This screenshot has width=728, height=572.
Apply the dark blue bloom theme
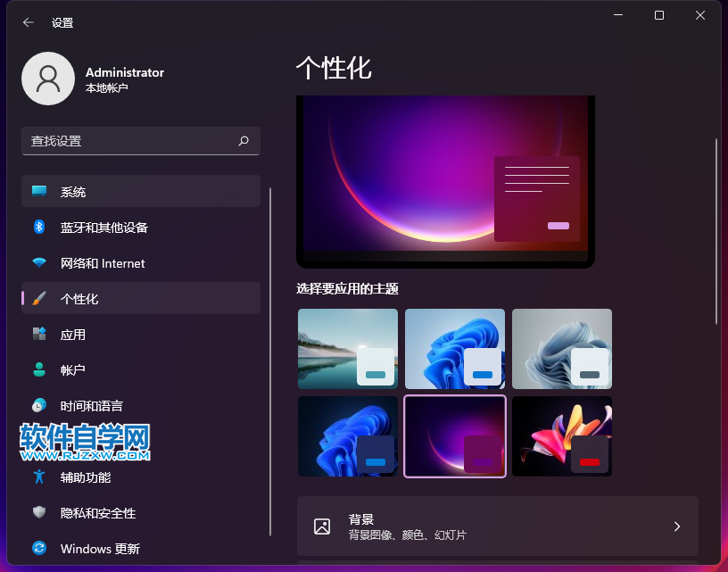point(348,436)
